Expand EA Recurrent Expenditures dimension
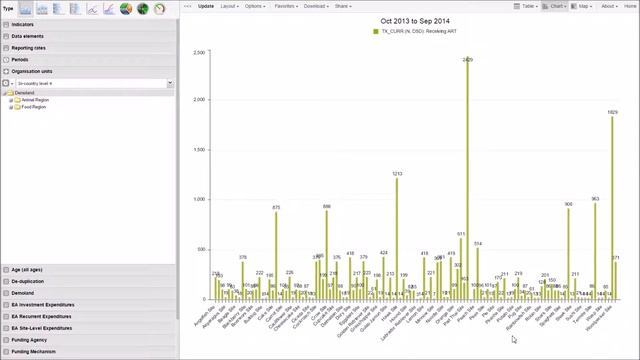640x360 pixels. point(89,316)
